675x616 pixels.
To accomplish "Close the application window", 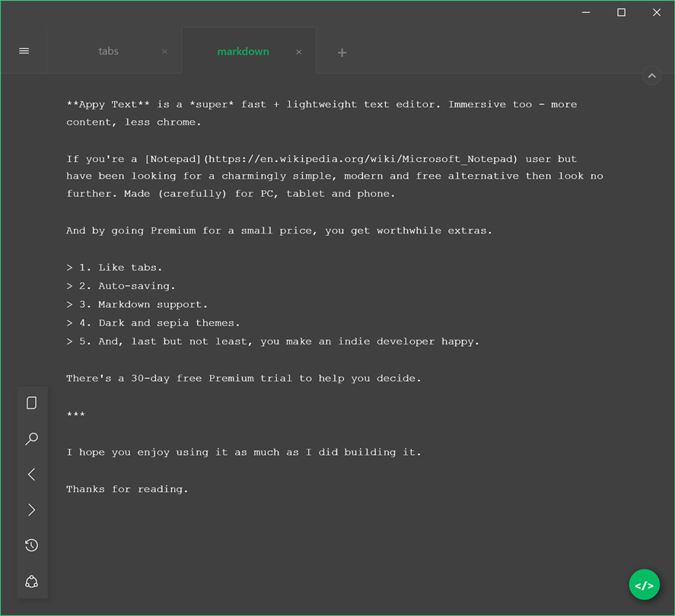I will (x=657, y=12).
